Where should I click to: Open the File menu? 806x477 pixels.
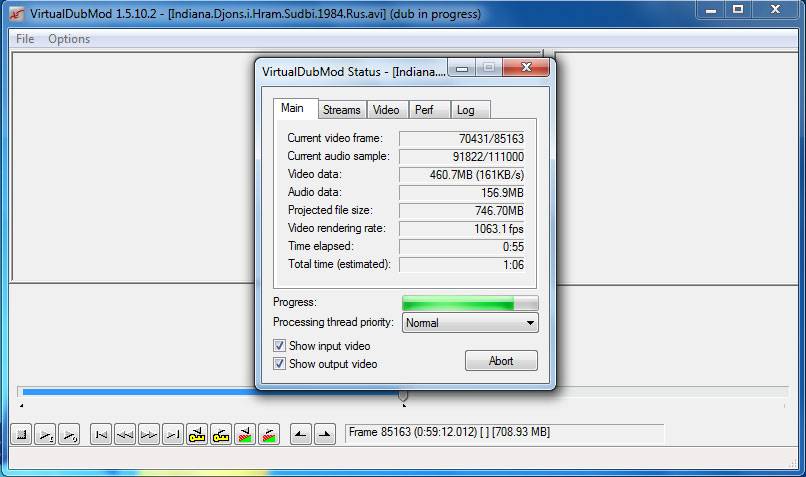25,39
